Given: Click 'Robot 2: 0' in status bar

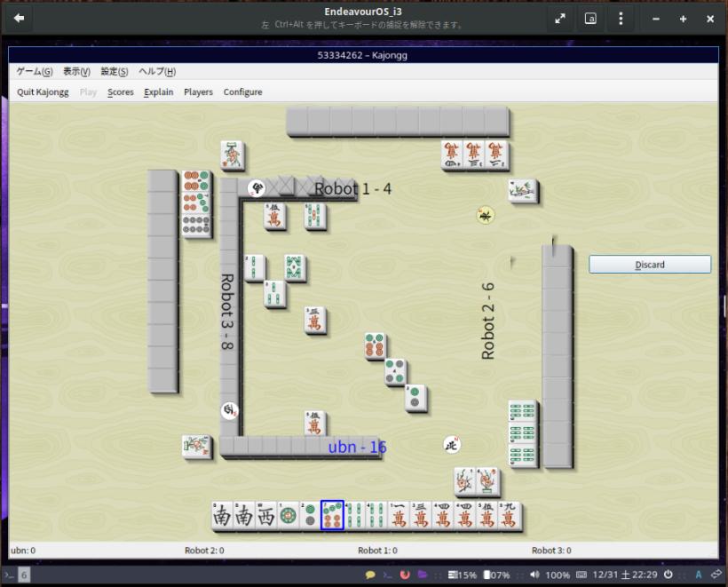Looking at the screenshot, I should point(204,551).
